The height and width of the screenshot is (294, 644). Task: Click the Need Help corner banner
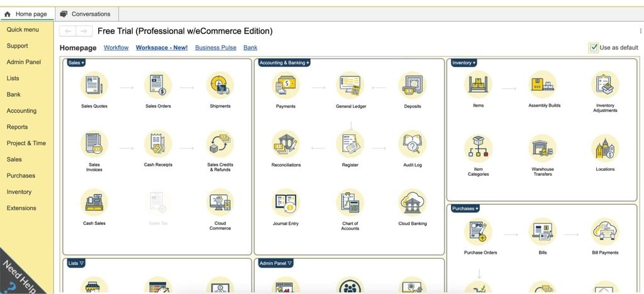18,275
